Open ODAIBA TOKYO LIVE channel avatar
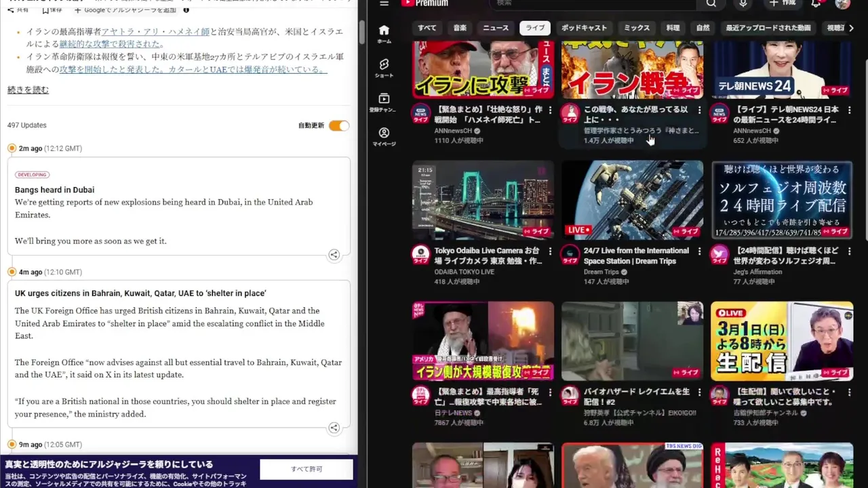 click(x=420, y=255)
